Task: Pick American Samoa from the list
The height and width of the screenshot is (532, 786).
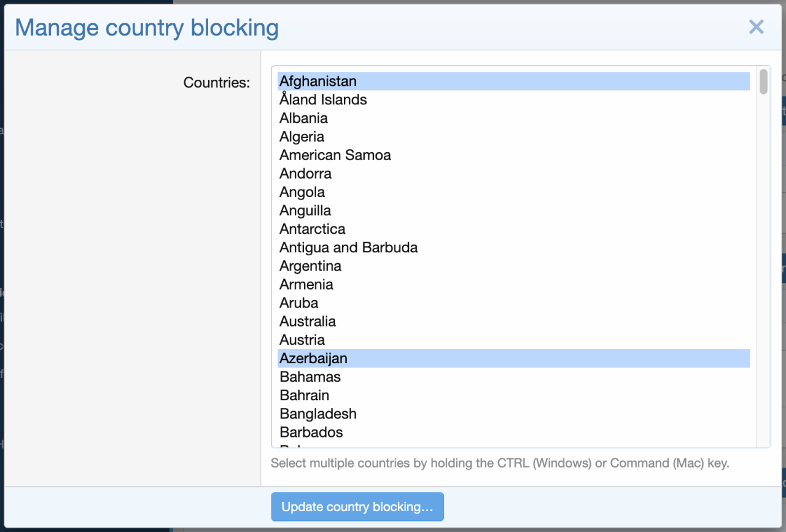Action: [335, 155]
